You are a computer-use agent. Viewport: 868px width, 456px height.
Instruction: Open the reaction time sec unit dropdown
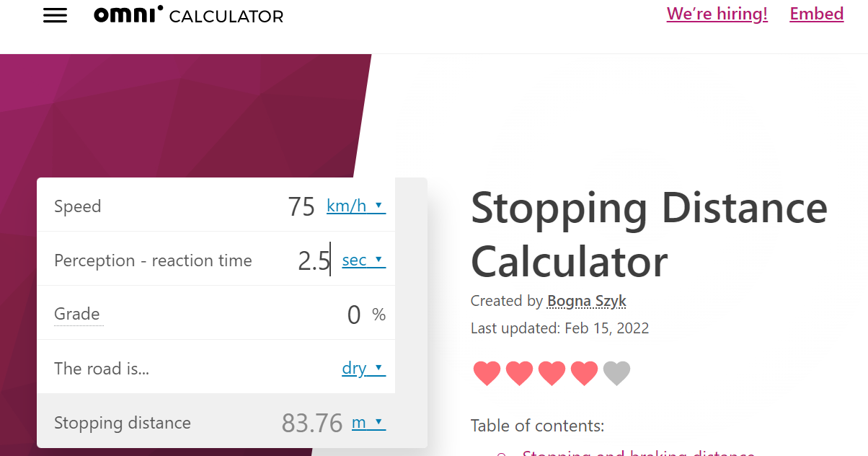click(363, 260)
